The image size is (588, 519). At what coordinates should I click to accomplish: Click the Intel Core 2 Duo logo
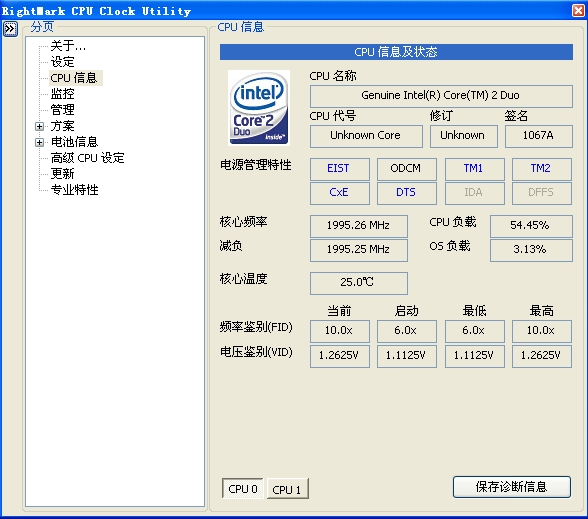click(x=259, y=108)
